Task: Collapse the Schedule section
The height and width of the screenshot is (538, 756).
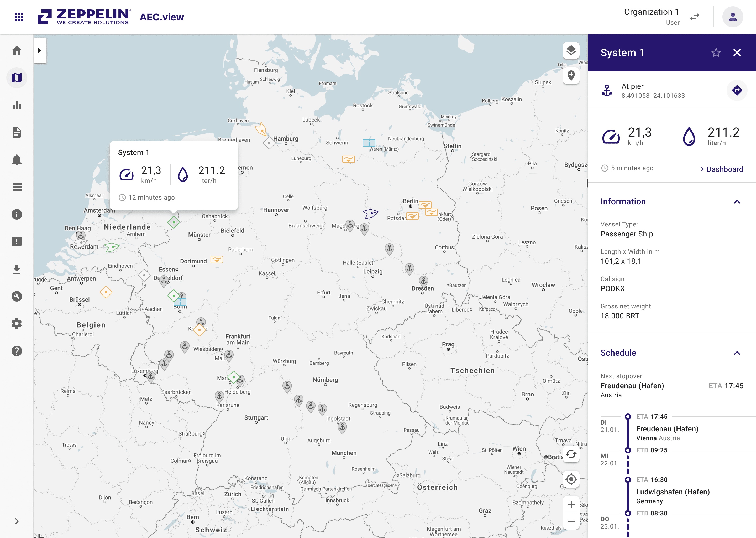Action: 737,353
